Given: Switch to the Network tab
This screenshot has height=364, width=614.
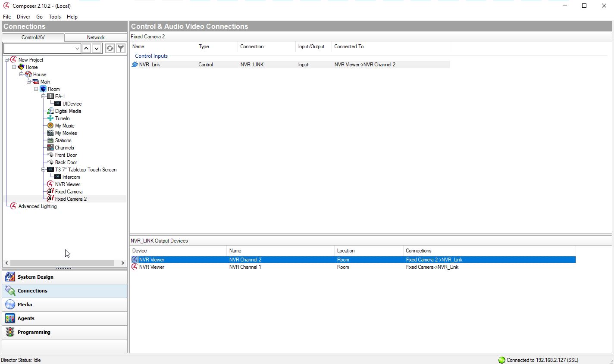Looking at the screenshot, I should [x=96, y=37].
